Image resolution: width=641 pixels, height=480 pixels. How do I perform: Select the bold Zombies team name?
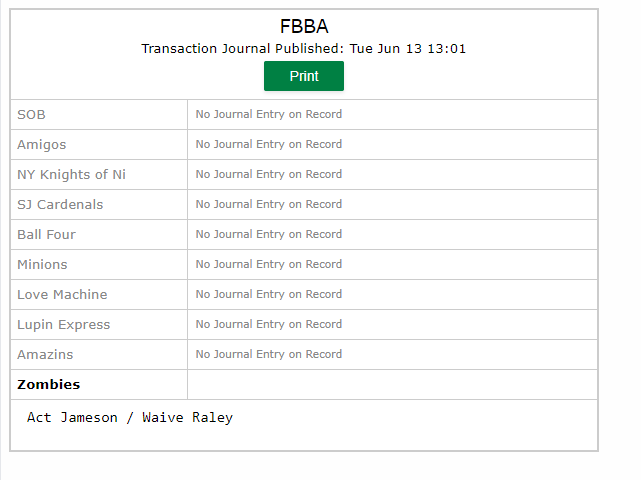[49, 384]
